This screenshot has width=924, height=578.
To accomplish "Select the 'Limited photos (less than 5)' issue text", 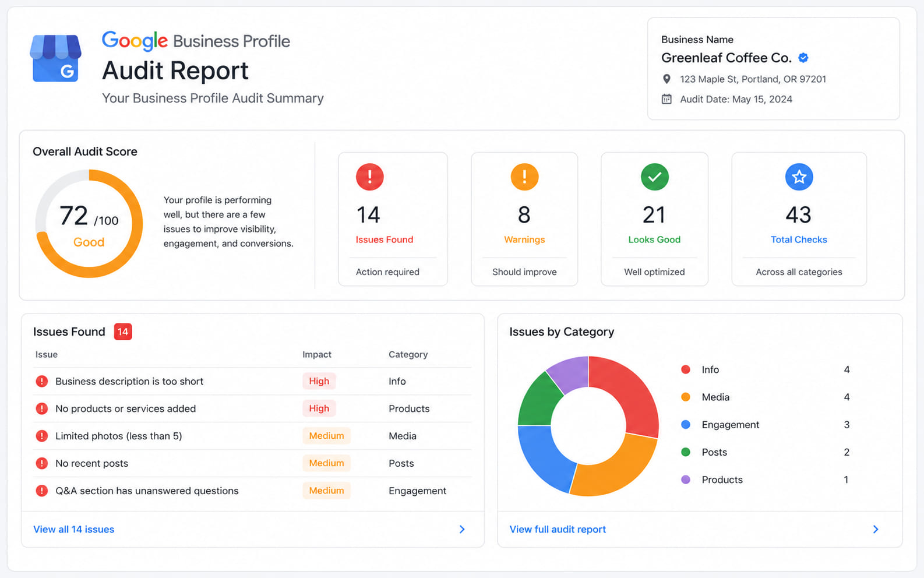I will pos(119,436).
